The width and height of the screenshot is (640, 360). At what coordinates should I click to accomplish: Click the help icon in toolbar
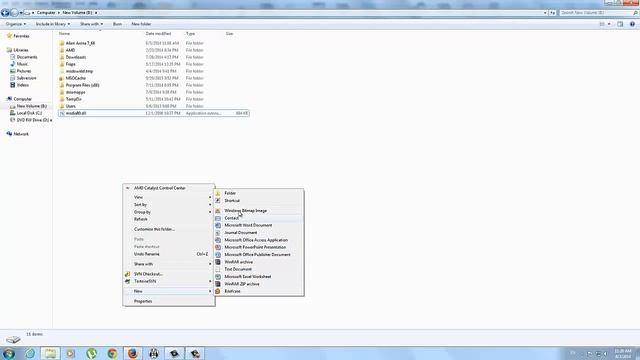point(632,24)
